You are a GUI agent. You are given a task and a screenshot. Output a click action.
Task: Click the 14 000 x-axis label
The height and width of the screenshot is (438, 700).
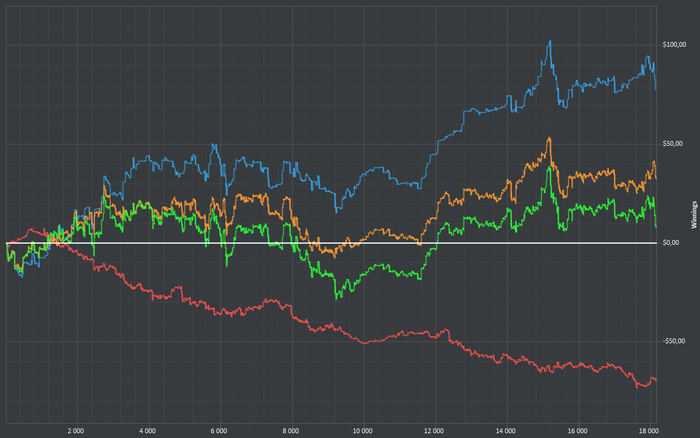(x=506, y=431)
